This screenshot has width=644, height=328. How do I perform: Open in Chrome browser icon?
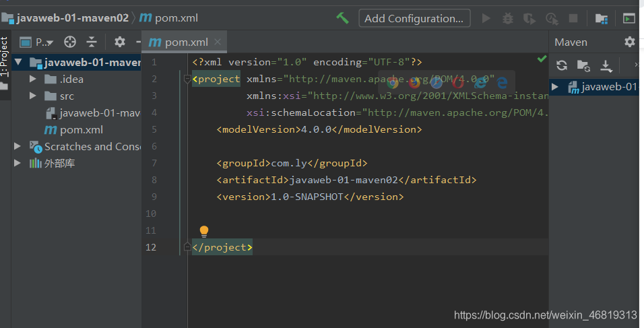[x=393, y=84]
